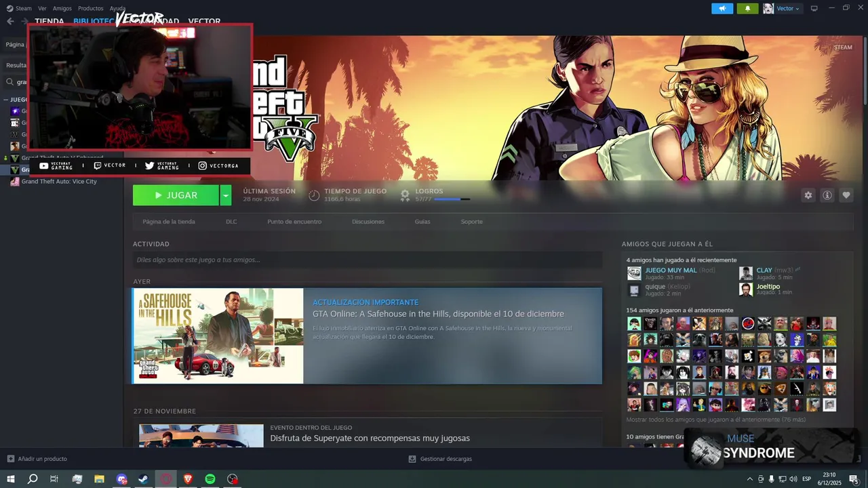Open Windows taskbar search icon
The height and width of the screenshot is (488, 868).
click(33, 479)
